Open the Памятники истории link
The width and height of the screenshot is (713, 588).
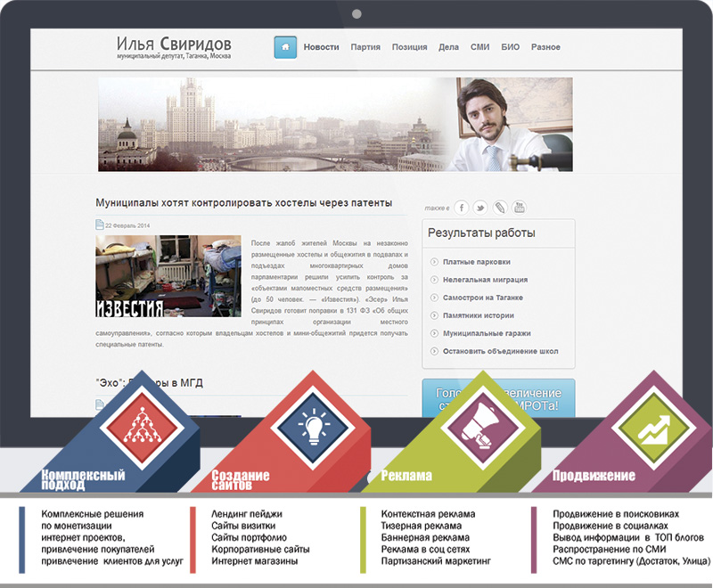pos(479,315)
